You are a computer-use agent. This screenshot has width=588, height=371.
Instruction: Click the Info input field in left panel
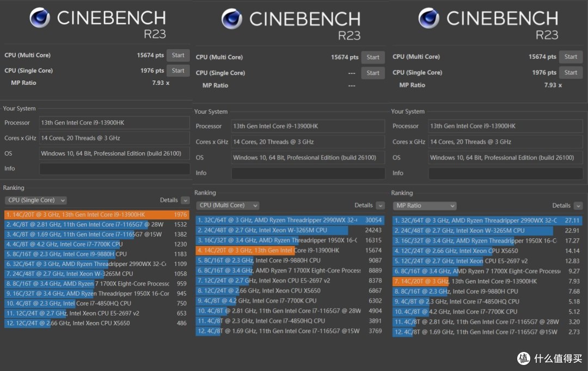[x=114, y=169]
